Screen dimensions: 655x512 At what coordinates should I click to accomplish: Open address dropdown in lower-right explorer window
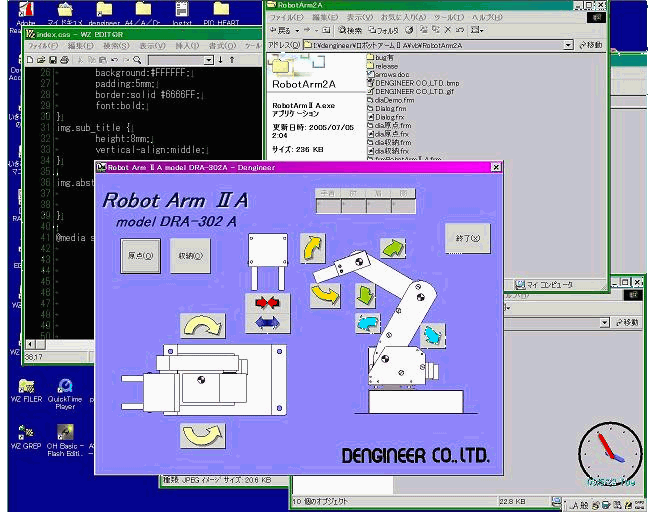tap(604, 322)
